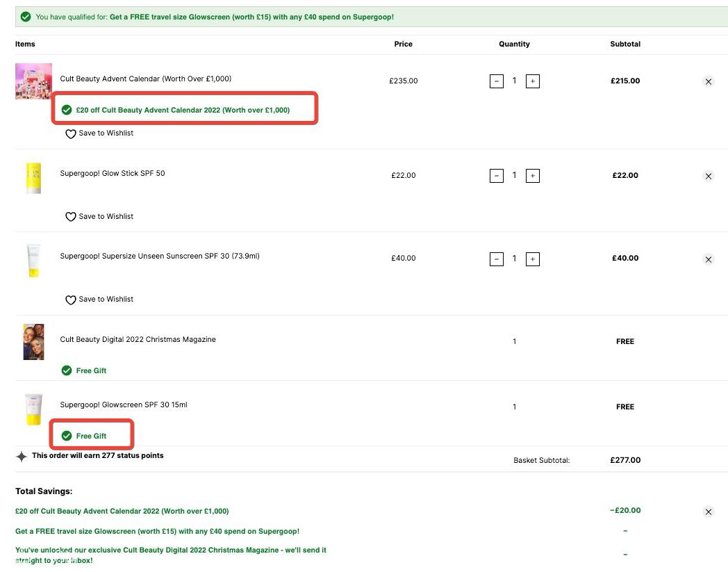Click the 'Total Savings:' heading
Screen dimensions: 728x572
[x=44, y=491]
